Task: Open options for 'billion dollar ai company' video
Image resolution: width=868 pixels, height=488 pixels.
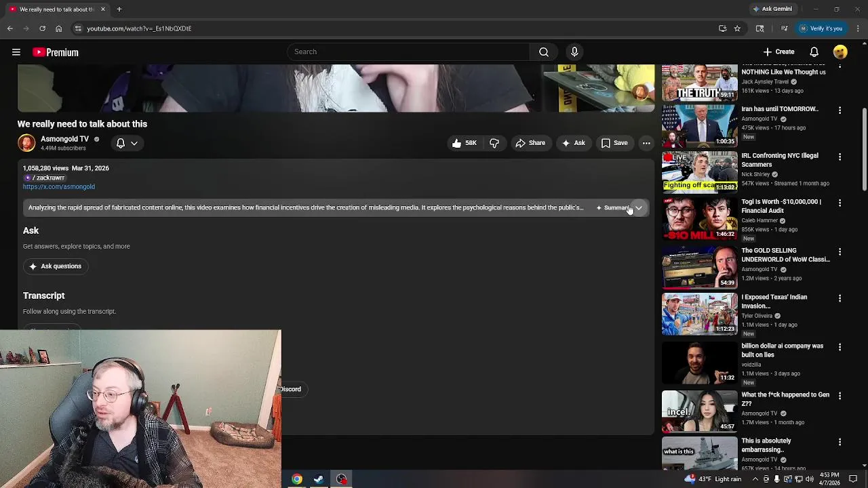Action: pos(840,348)
